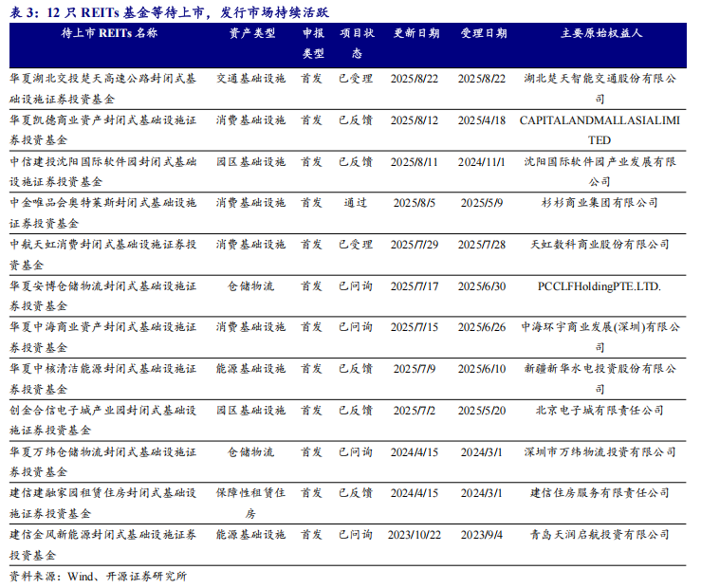Select update date '2025/8/22'

point(415,79)
